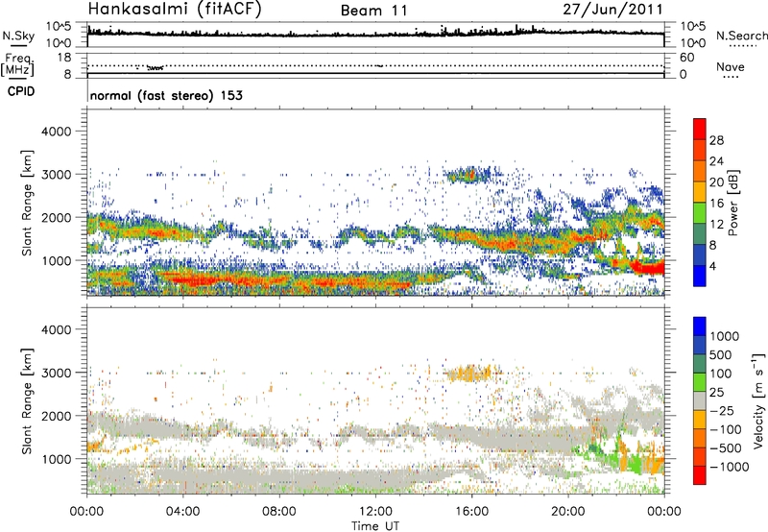Click the Nave legend label

[731, 66]
